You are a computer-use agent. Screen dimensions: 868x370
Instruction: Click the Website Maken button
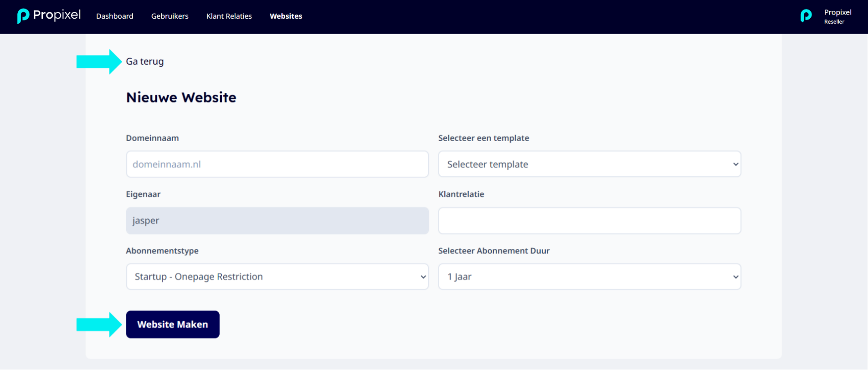(x=173, y=324)
